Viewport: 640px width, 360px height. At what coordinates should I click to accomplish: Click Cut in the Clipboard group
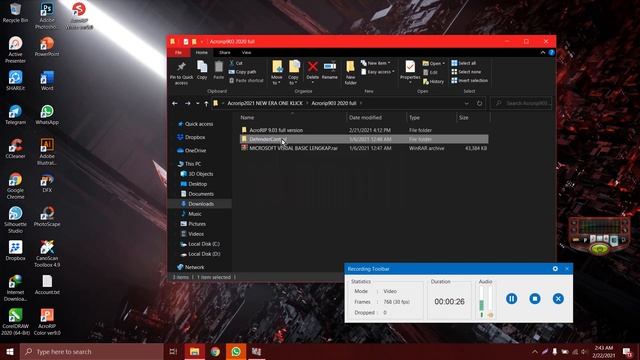(236, 63)
